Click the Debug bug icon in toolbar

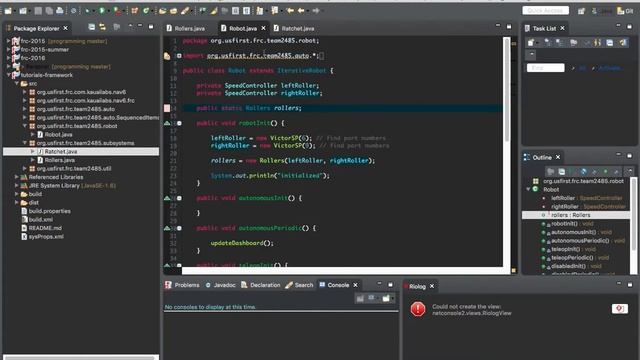click(87, 11)
